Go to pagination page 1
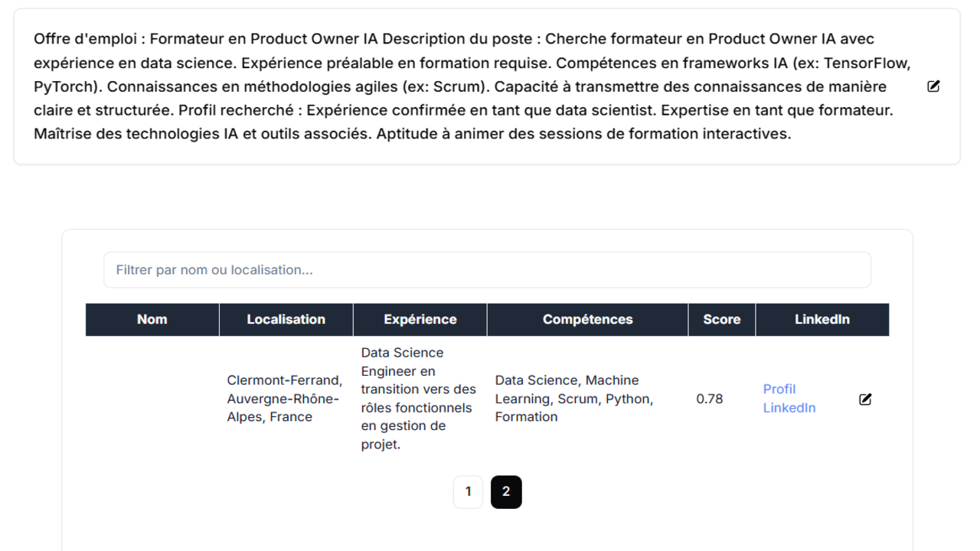 (x=469, y=492)
